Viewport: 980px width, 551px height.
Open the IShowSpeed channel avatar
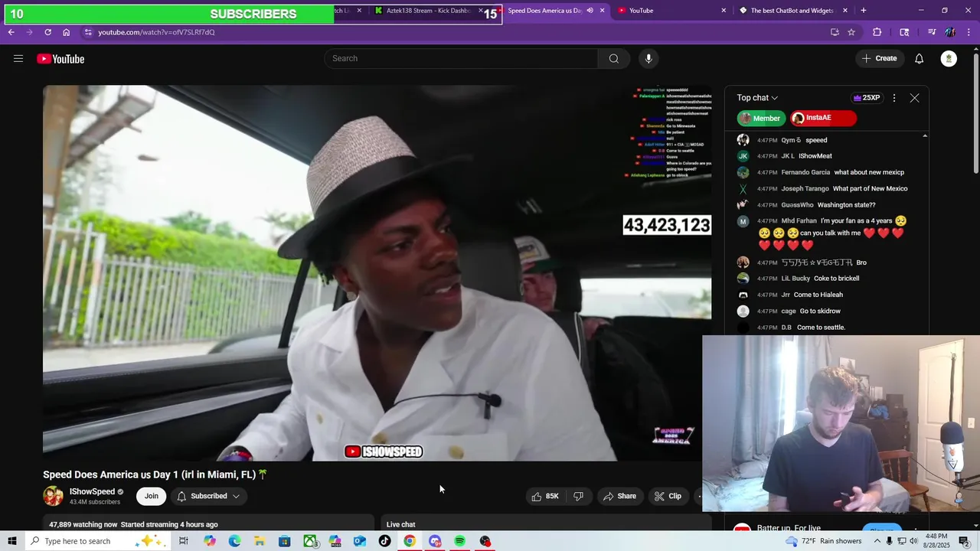(54, 496)
